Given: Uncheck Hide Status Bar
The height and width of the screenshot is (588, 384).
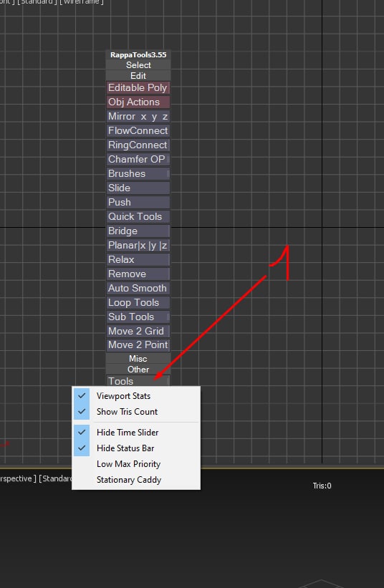Looking at the screenshot, I should pos(135,448).
